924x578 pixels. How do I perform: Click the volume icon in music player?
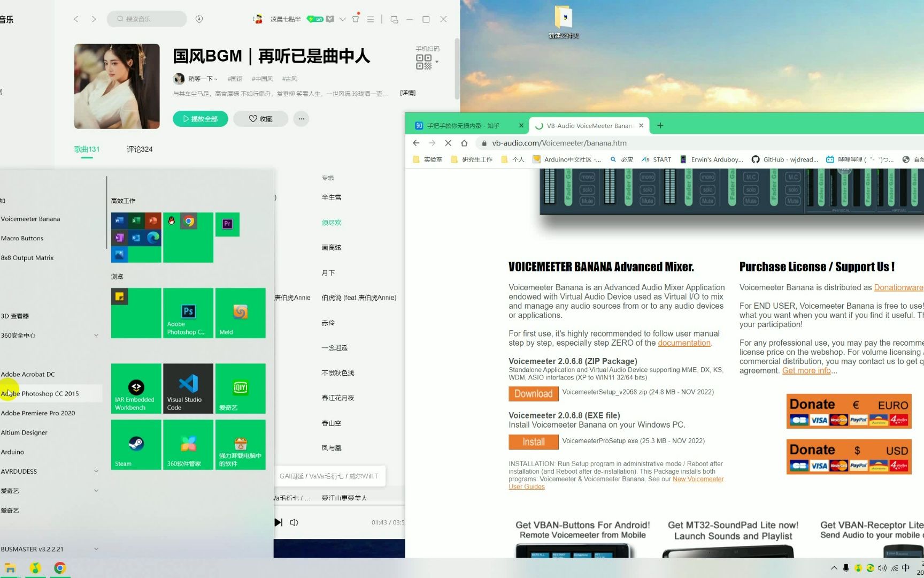tap(294, 522)
